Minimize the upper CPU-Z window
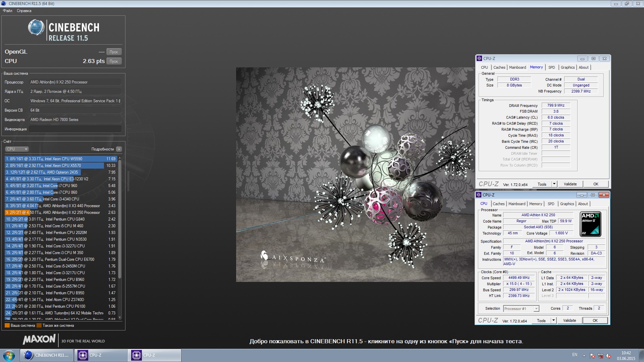644x362 pixels. (x=582, y=59)
